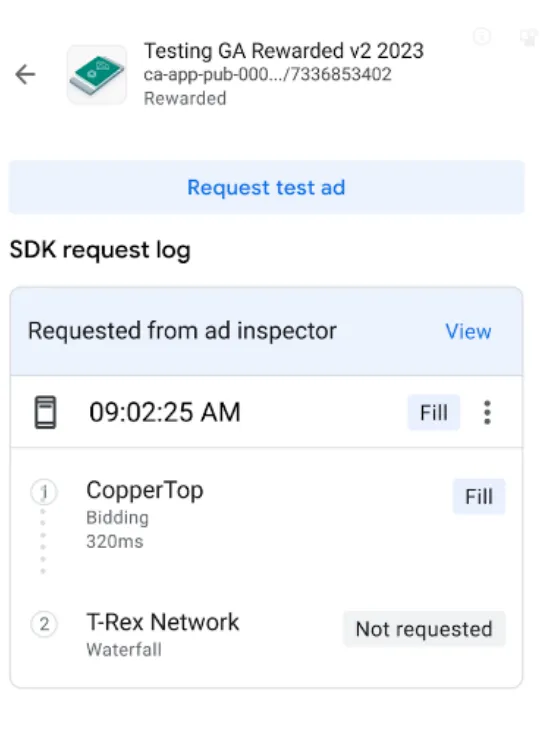
Task: Click the Not requested badge for T-Rex Network
Action: [x=424, y=629]
